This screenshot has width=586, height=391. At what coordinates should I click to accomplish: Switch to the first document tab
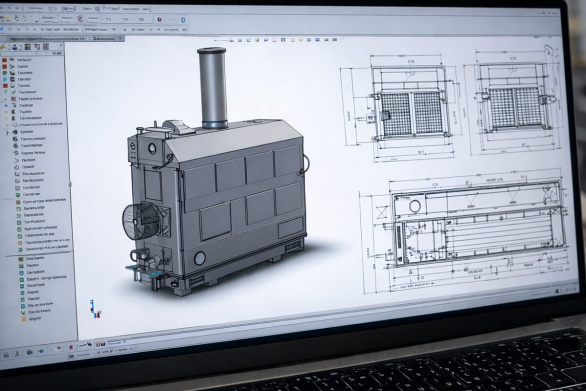click(x=46, y=39)
